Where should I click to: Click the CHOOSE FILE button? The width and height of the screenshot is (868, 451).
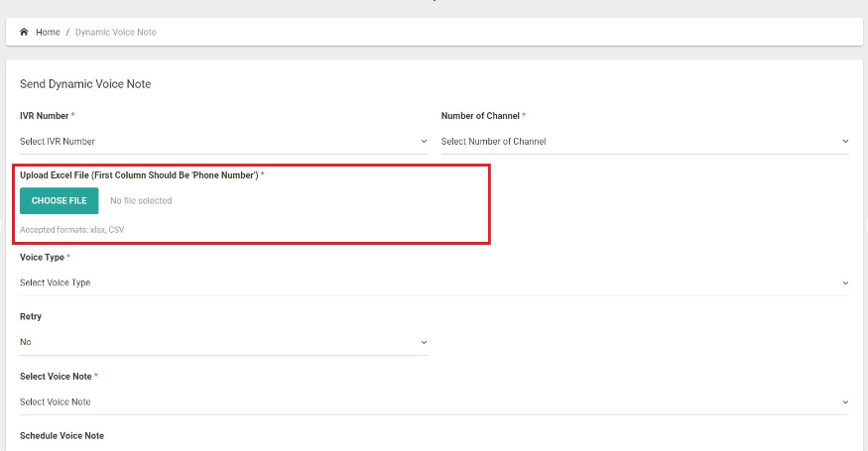pyautogui.click(x=60, y=201)
